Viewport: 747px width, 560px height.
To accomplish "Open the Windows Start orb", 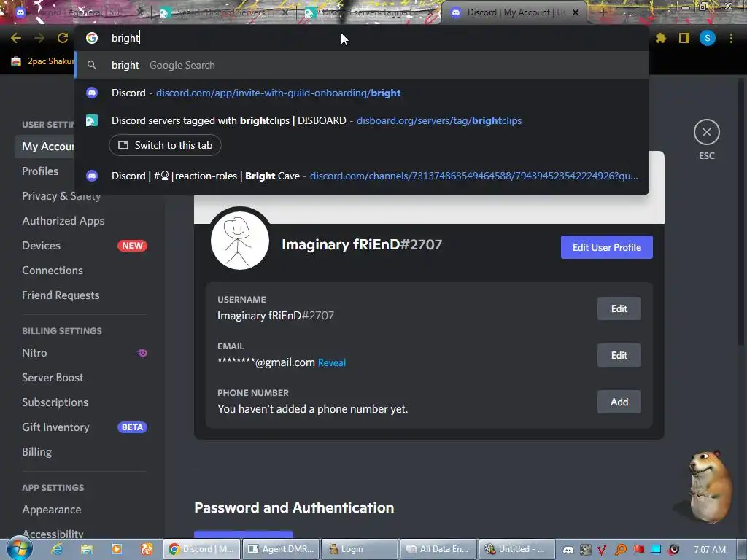I will pyautogui.click(x=19, y=549).
